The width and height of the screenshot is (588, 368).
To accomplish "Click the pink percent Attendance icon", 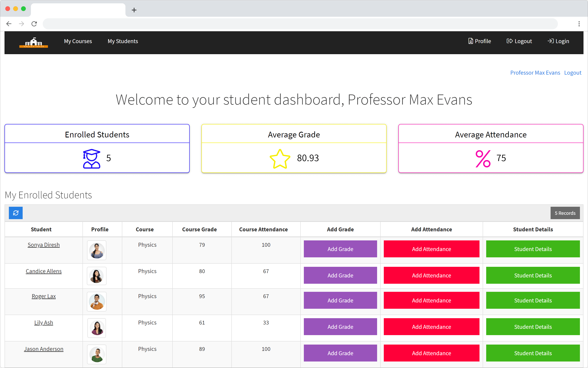I will [483, 159].
